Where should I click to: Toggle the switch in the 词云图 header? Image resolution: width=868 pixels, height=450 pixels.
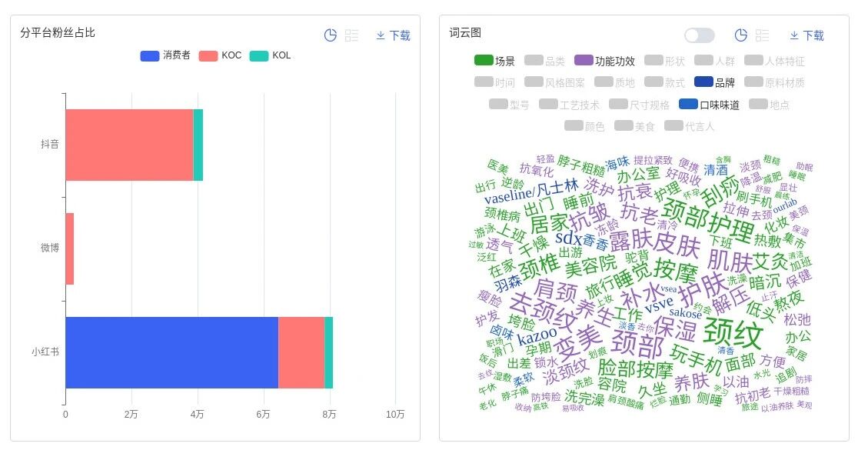point(700,35)
